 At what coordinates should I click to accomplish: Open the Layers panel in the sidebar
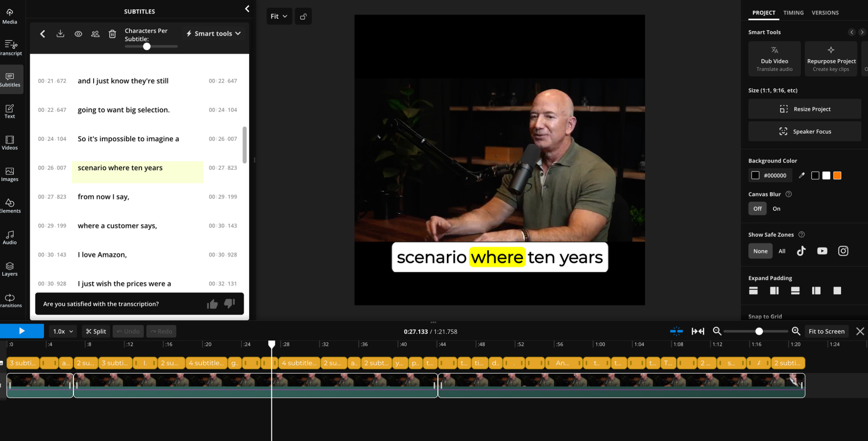pyautogui.click(x=10, y=269)
